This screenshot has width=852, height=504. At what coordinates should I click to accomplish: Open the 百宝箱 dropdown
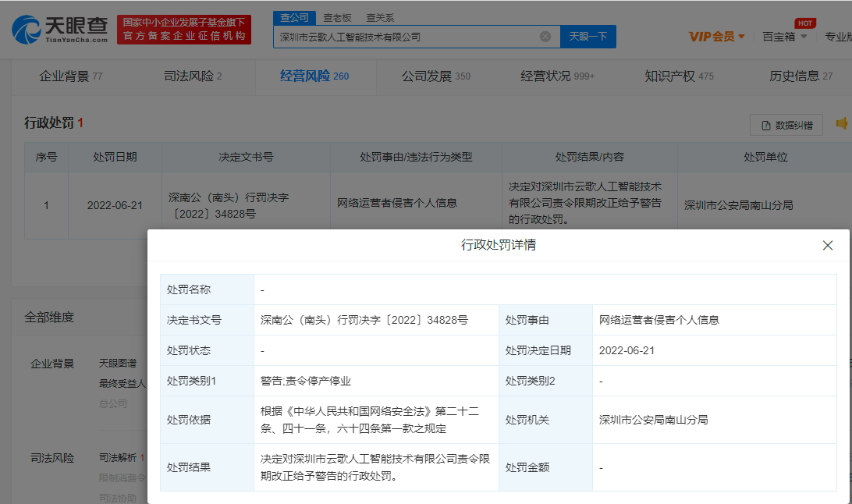[784, 37]
